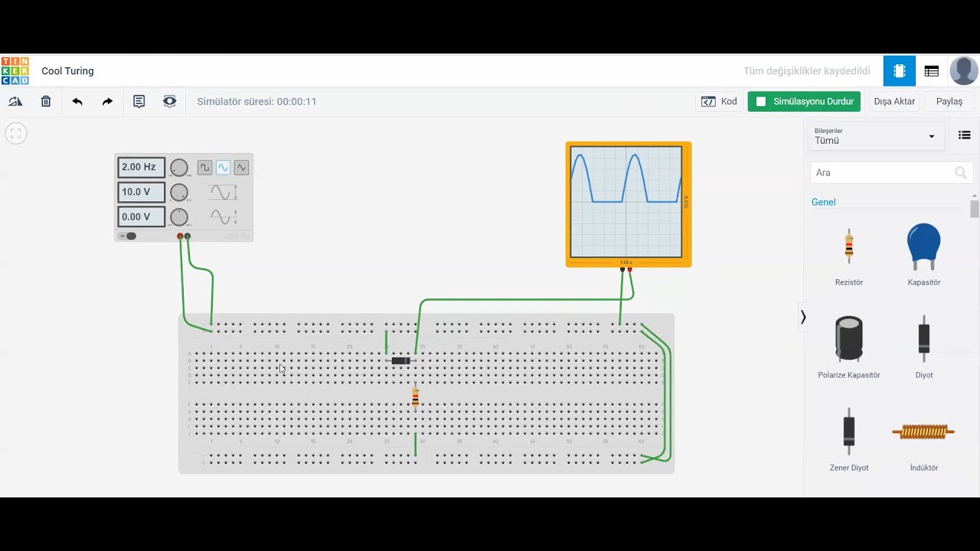Open the notes tool
The height and width of the screenshot is (551, 980).
[x=139, y=101]
